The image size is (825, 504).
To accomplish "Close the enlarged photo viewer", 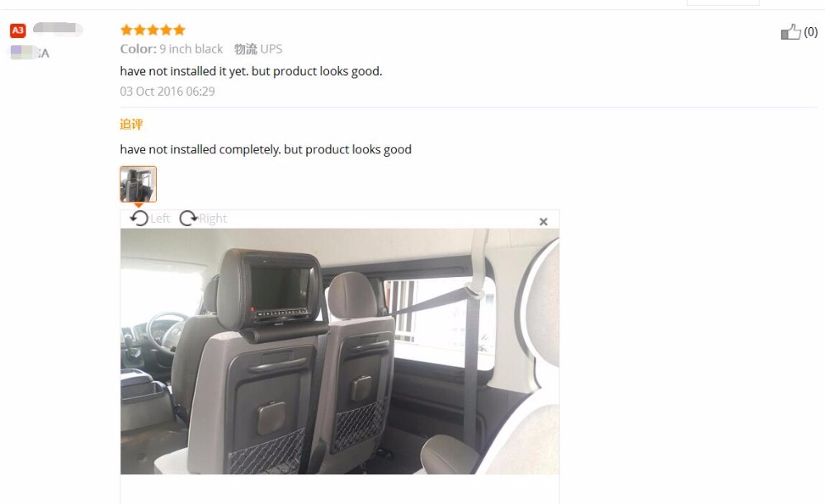I will pyautogui.click(x=544, y=222).
